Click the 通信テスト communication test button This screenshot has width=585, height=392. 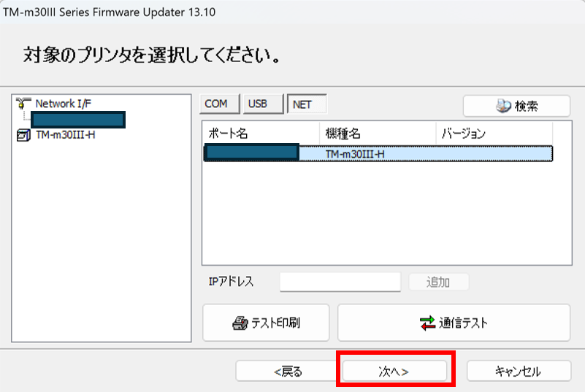click(454, 323)
